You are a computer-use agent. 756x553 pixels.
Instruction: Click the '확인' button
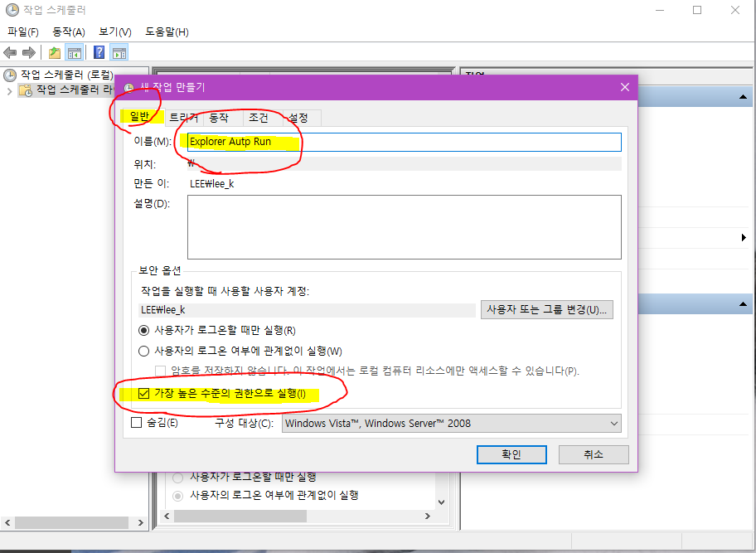tap(511, 454)
